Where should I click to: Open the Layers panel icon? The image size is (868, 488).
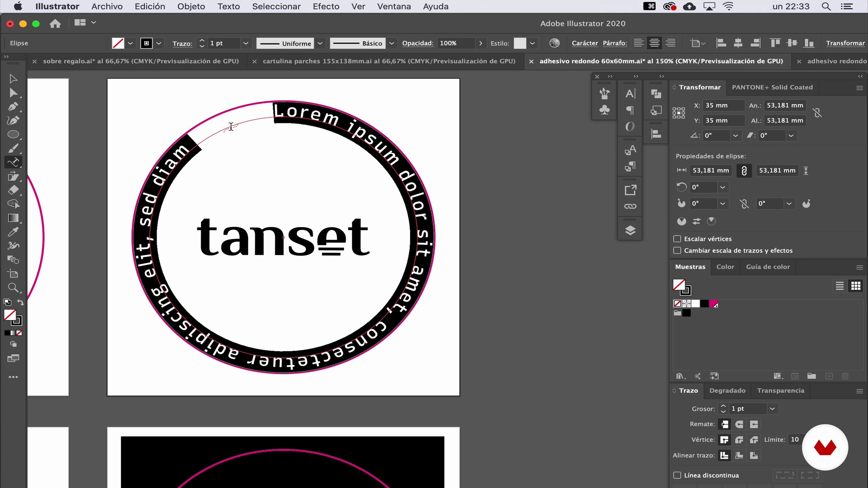[x=630, y=230]
